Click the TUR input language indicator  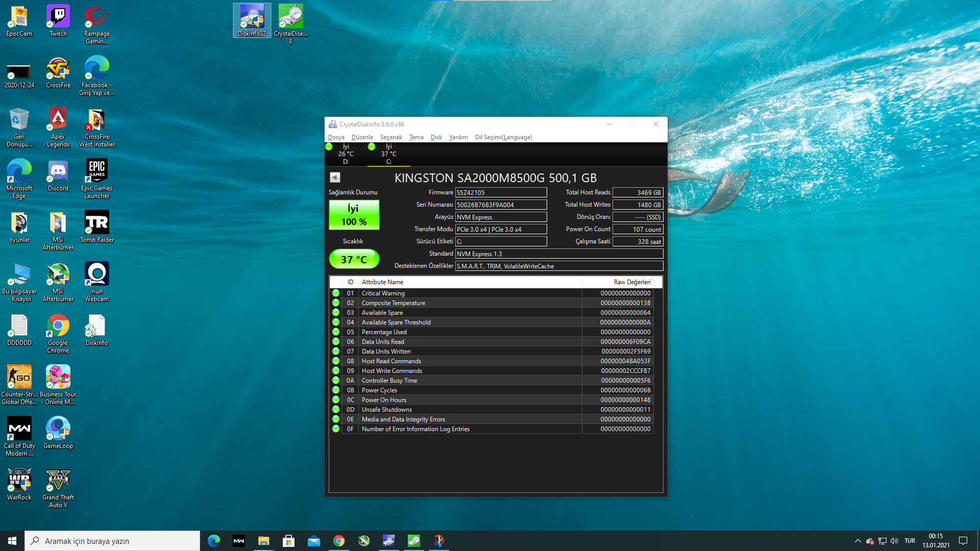[x=910, y=541]
